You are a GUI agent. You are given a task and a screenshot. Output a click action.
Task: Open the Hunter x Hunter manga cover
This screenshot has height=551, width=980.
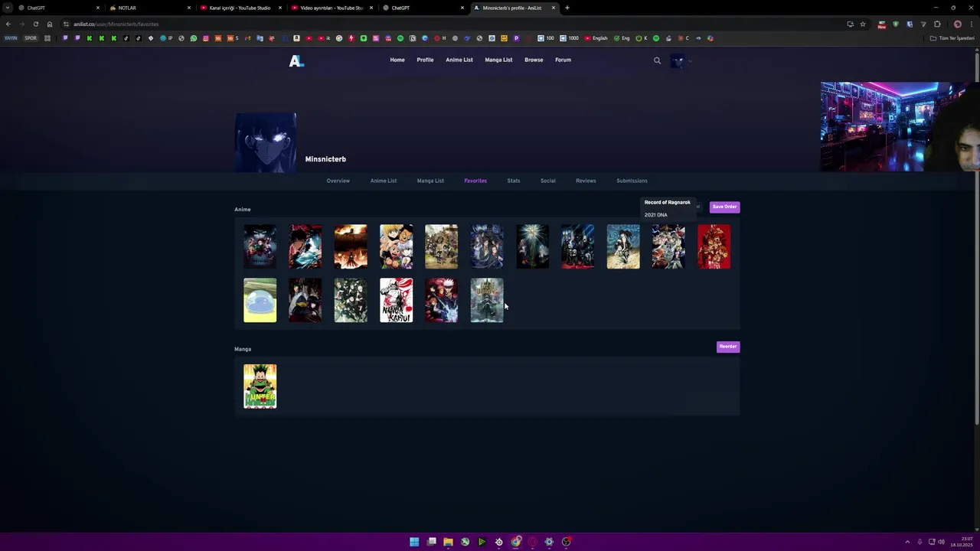tap(260, 386)
